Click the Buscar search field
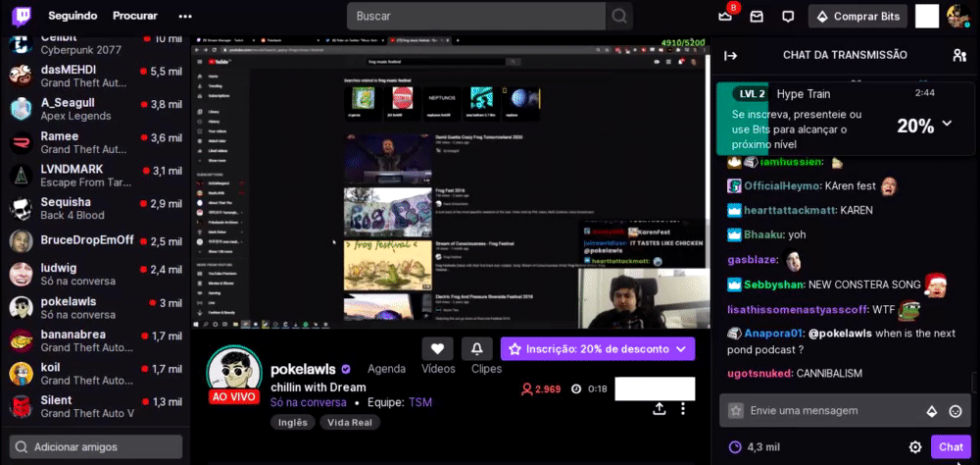Viewport: 980px width, 465px height. pyautogui.click(x=476, y=16)
